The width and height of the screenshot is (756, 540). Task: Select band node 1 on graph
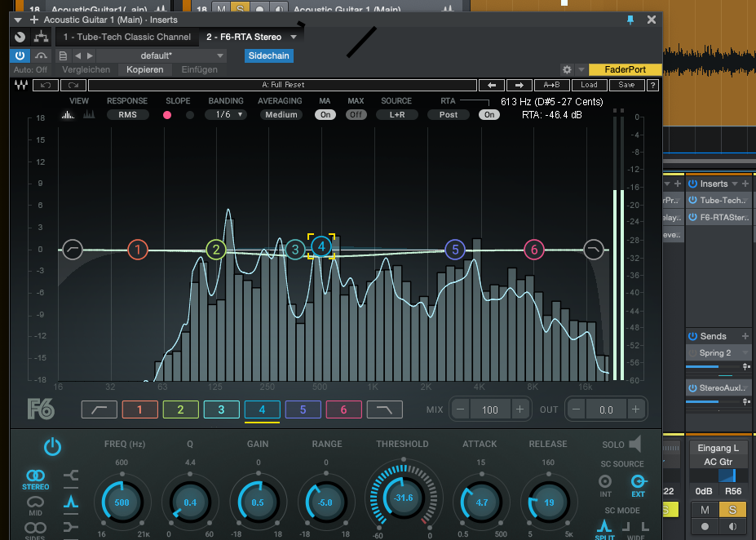(x=137, y=250)
